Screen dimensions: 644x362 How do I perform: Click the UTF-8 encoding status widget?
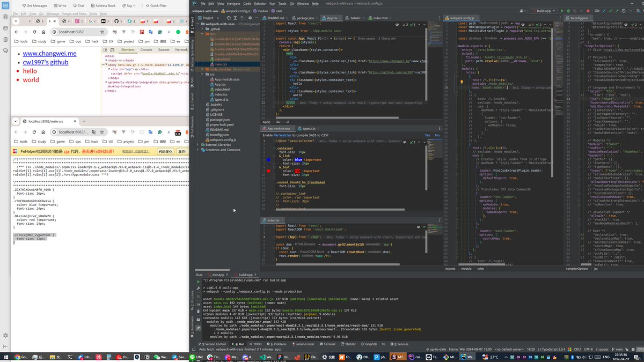pos(589,350)
